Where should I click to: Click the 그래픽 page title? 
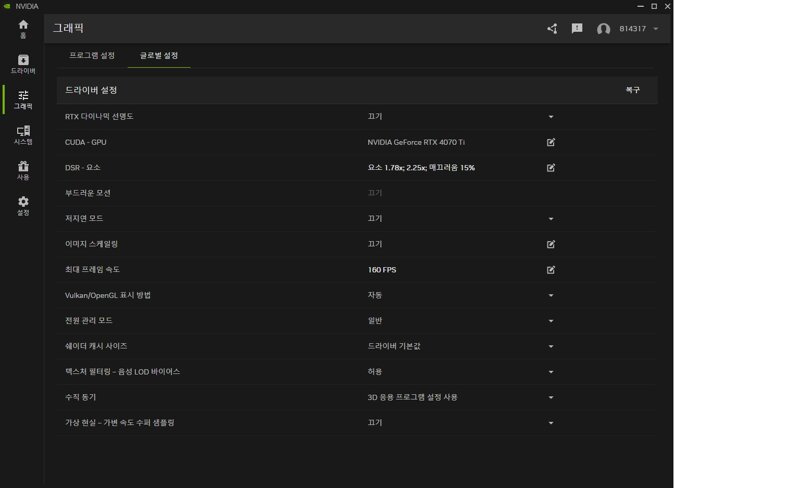tap(68, 28)
